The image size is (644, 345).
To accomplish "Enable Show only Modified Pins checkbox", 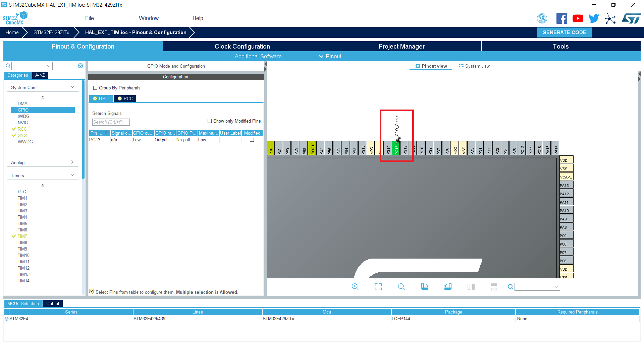I will coord(210,121).
